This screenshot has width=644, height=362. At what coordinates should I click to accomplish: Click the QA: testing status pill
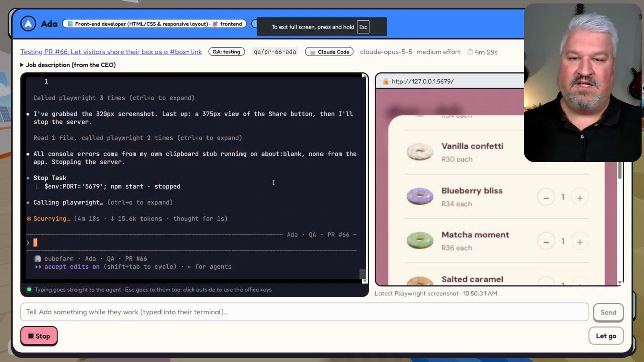(x=226, y=52)
